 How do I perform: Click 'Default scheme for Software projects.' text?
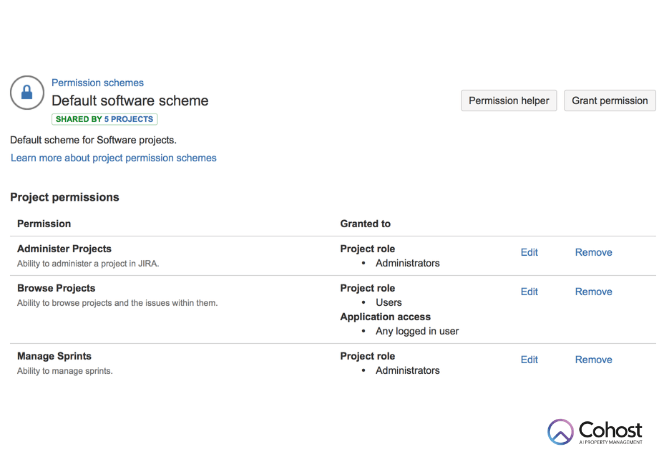93,140
